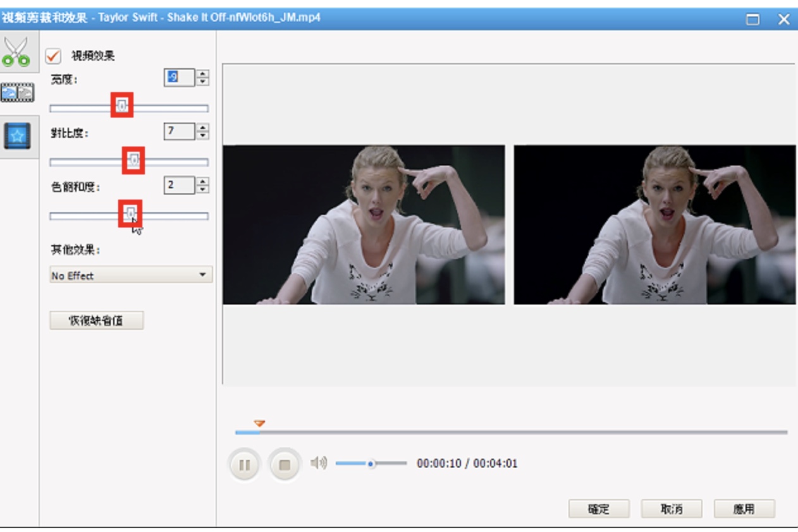Image resolution: width=798 pixels, height=532 pixels.
Task: Close the effects dialog window
Action: pyautogui.click(x=784, y=19)
